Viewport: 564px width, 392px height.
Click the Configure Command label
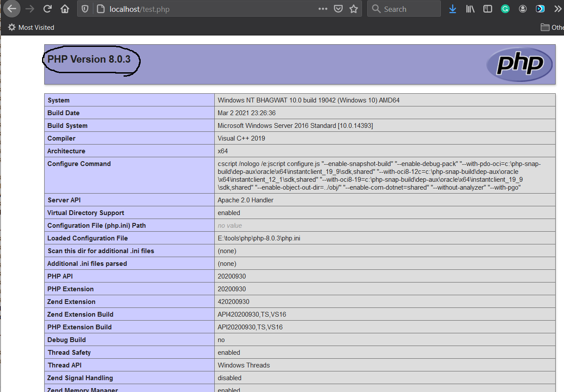pyautogui.click(x=79, y=164)
